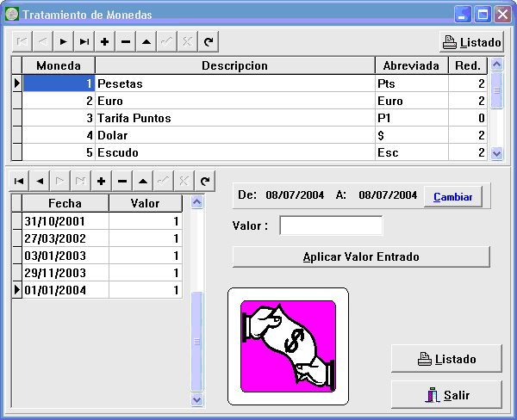Click Aplicar Valor Entrado button
The height and width of the screenshot is (420, 517).
click(x=360, y=256)
